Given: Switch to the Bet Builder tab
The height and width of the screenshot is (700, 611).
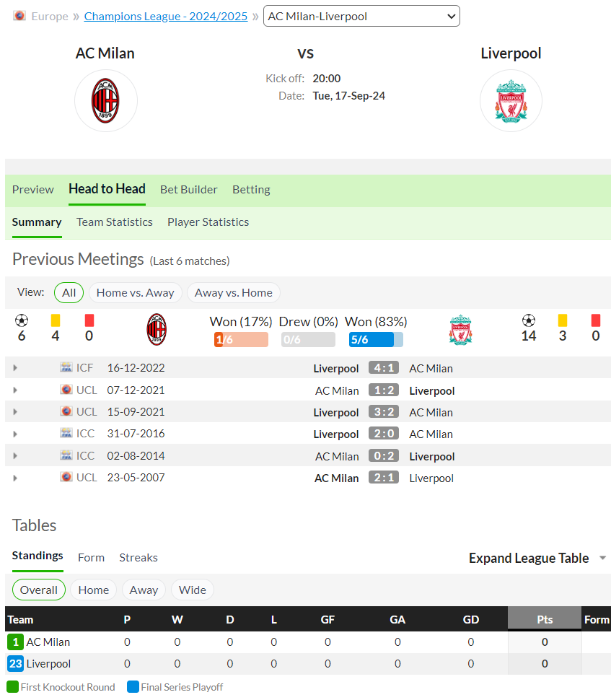Looking at the screenshot, I should (x=189, y=189).
